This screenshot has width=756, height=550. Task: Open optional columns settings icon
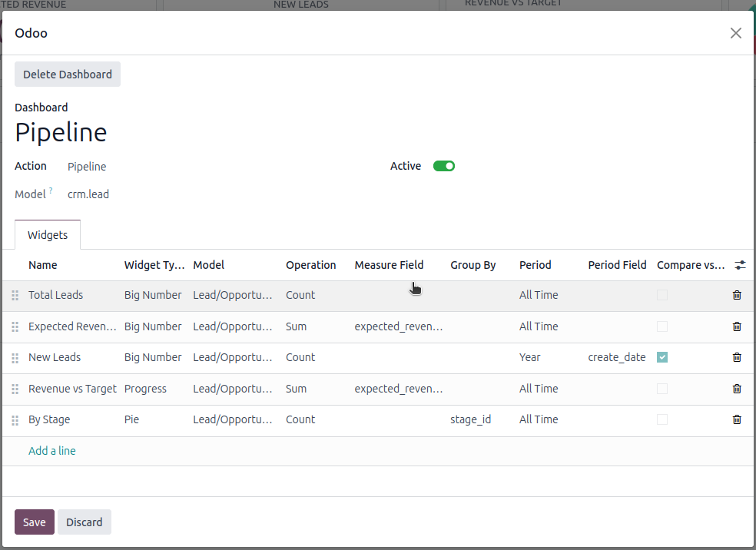pyautogui.click(x=740, y=265)
